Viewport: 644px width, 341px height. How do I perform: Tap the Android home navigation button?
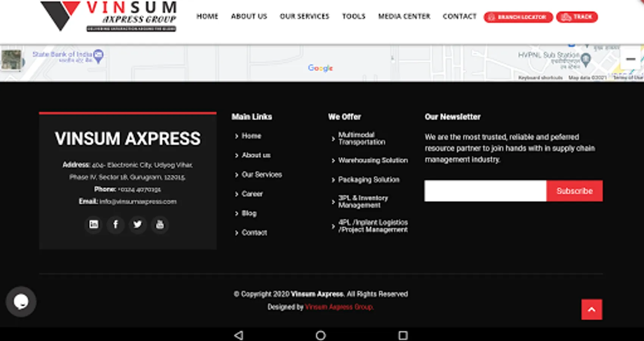coord(321,335)
